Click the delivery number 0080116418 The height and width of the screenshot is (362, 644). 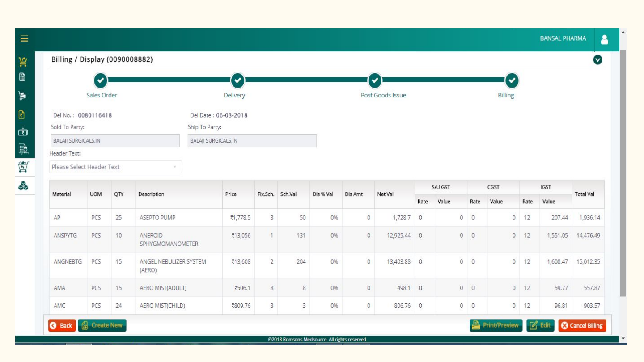point(95,115)
